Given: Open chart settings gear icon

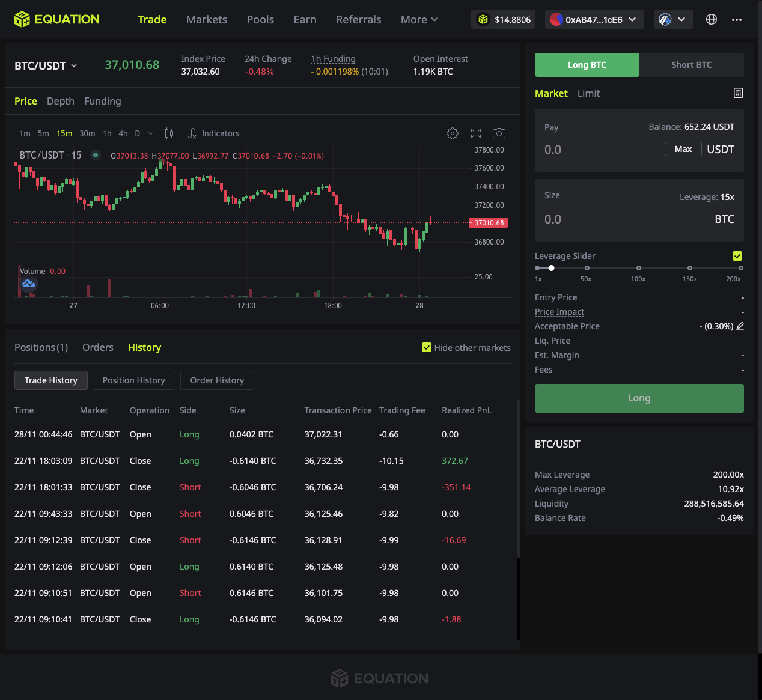Looking at the screenshot, I should [453, 133].
